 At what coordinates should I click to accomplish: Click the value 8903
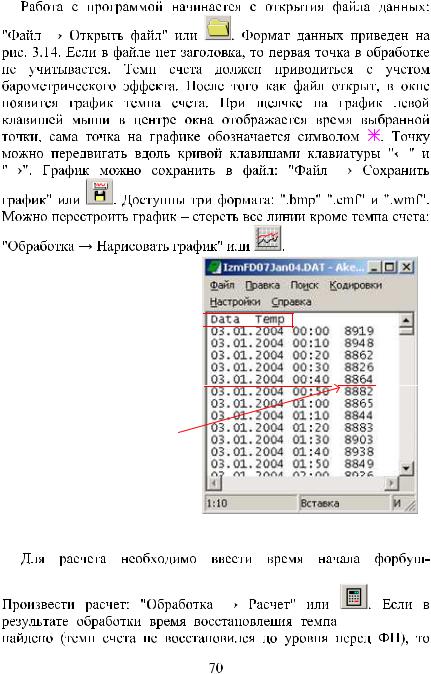[x=359, y=440]
